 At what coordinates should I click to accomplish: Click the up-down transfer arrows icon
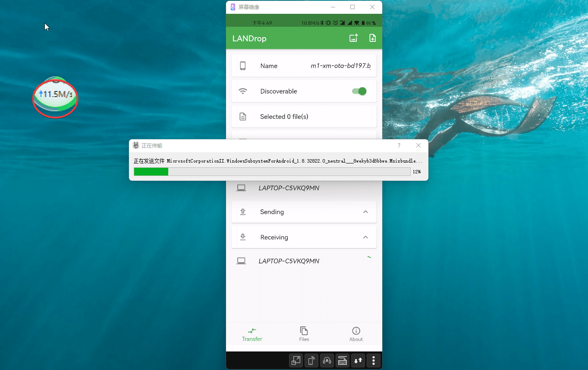(358, 361)
